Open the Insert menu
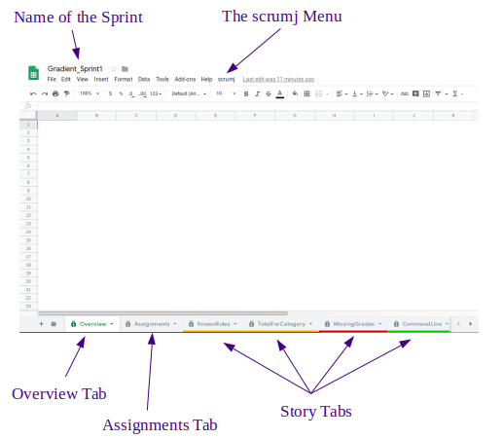This screenshot has height=439, width=504. (101, 79)
